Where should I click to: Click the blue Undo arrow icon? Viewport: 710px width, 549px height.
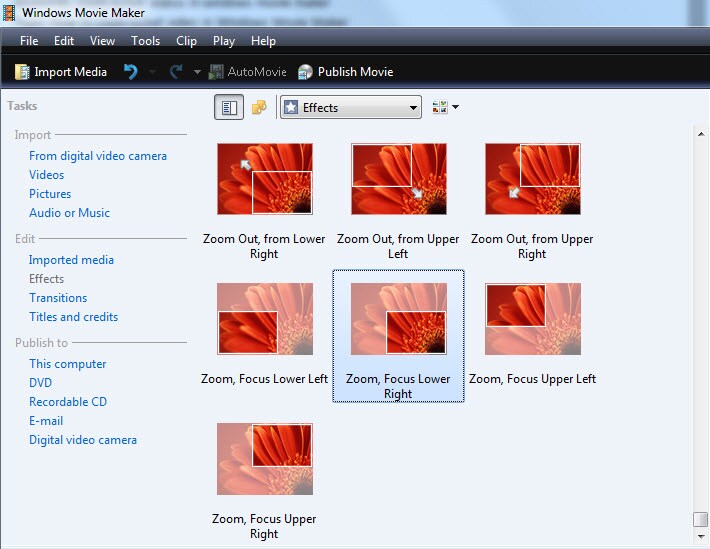click(130, 72)
